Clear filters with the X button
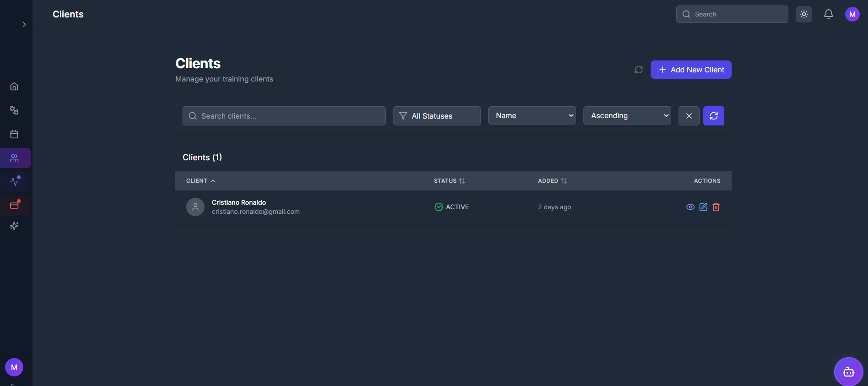This screenshot has height=386, width=868. (x=689, y=116)
